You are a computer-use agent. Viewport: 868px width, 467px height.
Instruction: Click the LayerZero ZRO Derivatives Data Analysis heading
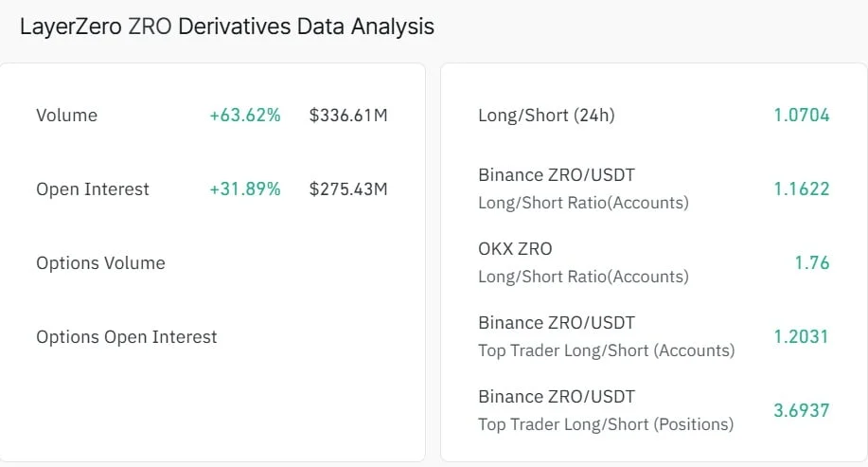tap(227, 27)
